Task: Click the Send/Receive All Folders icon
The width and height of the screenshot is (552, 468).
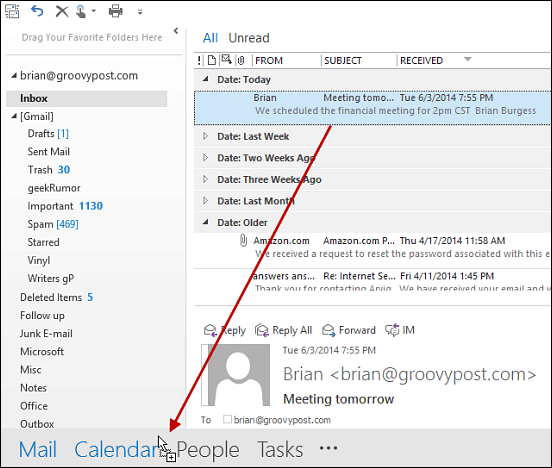Action: coord(12,11)
